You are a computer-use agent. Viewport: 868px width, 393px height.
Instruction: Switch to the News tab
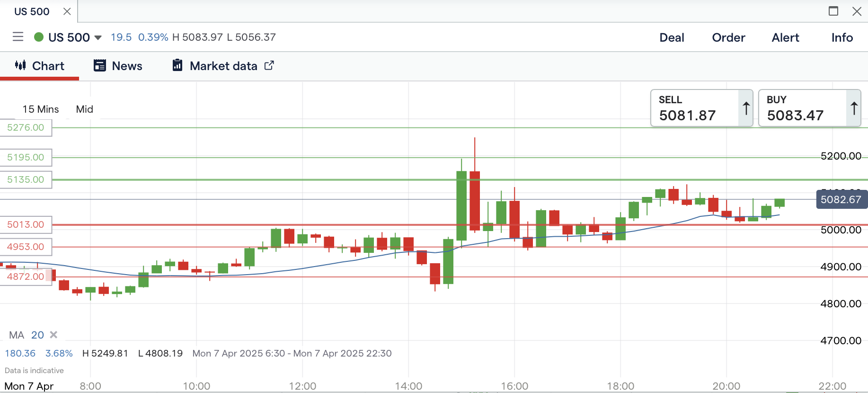point(127,66)
